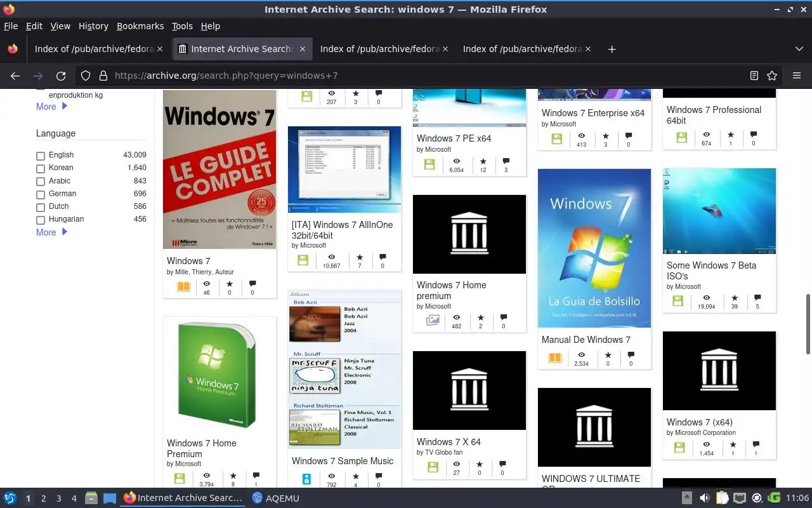Switch to workspace 3 in taskbar

pos(59,498)
